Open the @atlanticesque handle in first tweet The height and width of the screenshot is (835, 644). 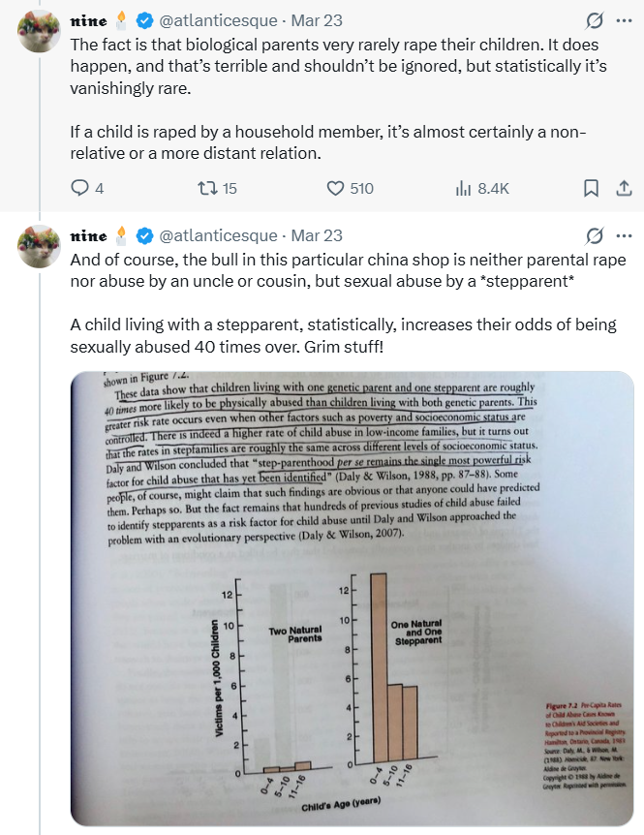click(217, 20)
